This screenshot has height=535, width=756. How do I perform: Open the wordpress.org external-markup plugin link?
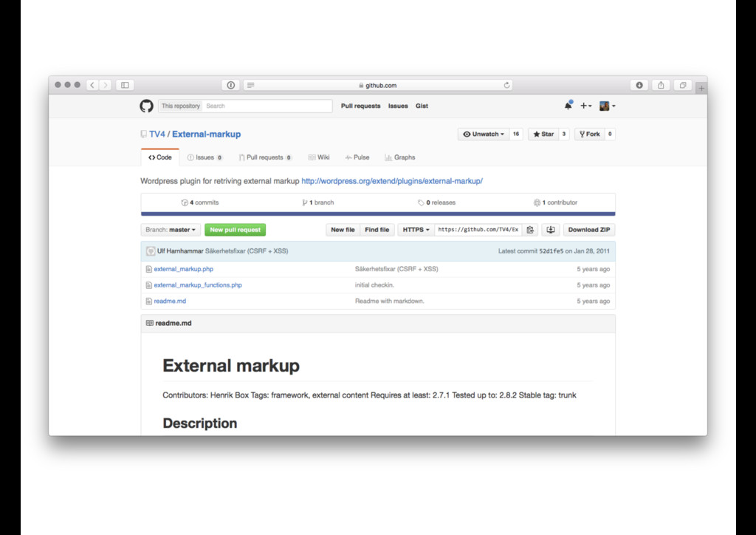pos(392,181)
